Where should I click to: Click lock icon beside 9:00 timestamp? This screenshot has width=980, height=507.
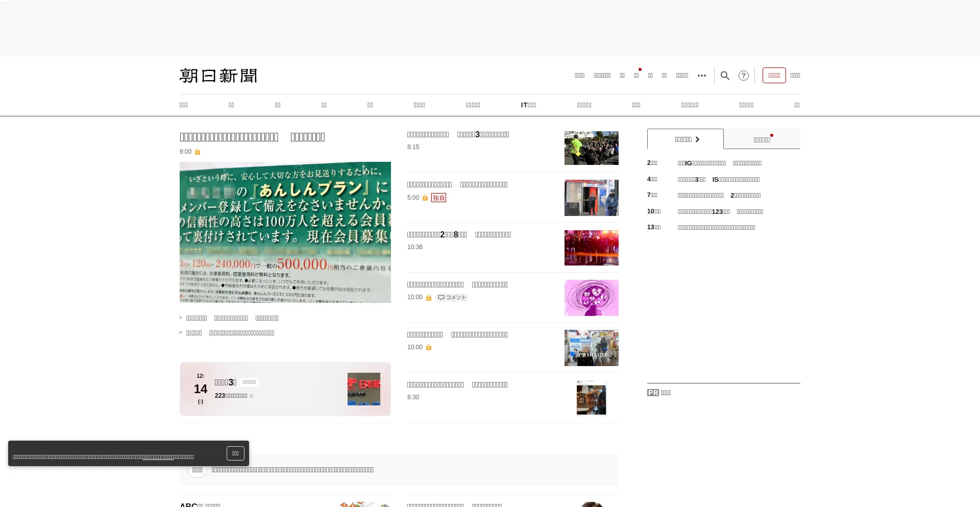tap(198, 152)
